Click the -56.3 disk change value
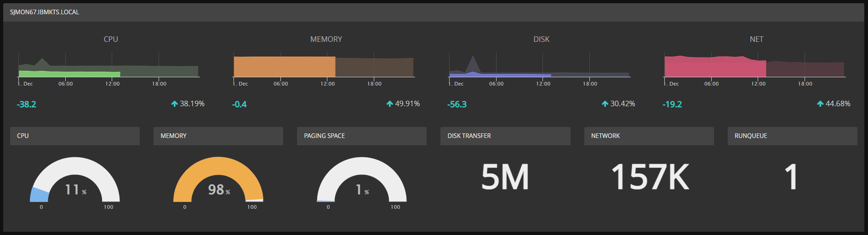The image size is (868, 235). [457, 104]
